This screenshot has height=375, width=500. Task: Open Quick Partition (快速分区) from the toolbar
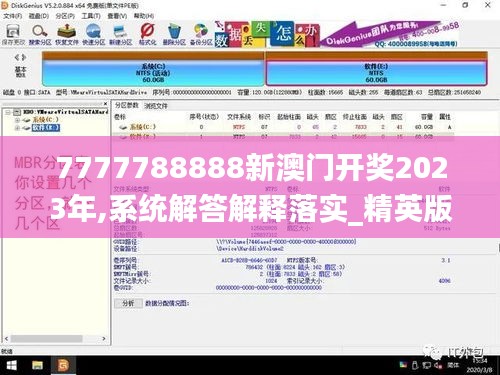(x=94, y=34)
